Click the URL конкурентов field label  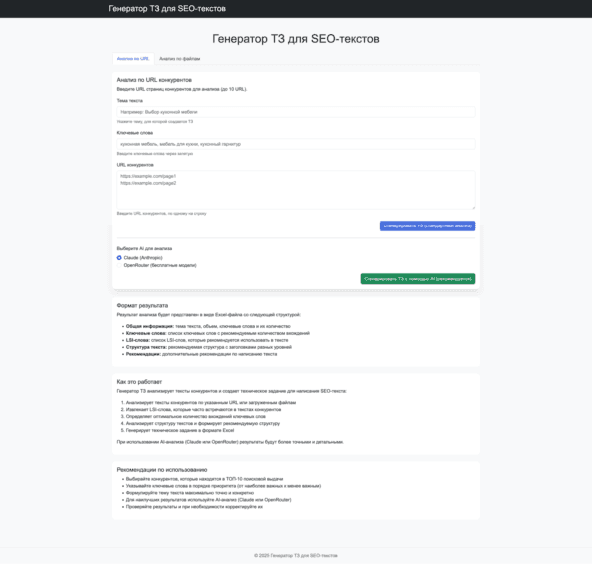point(135,165)
